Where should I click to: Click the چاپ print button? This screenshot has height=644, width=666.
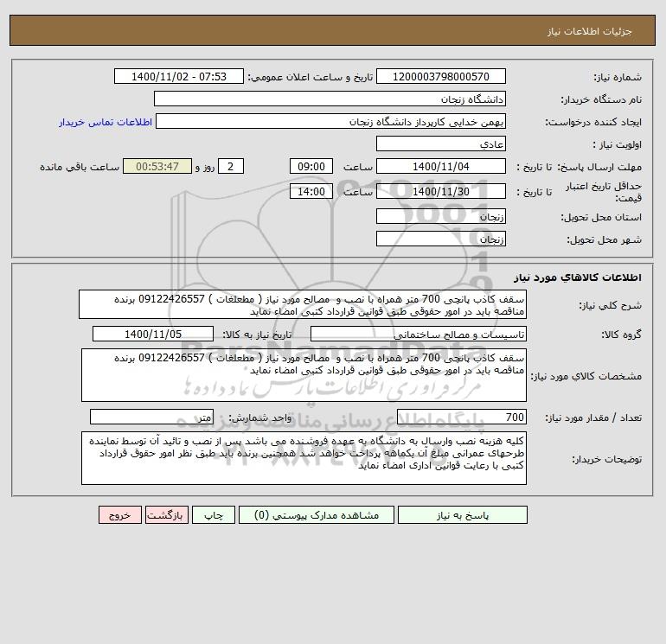point(214,515)
